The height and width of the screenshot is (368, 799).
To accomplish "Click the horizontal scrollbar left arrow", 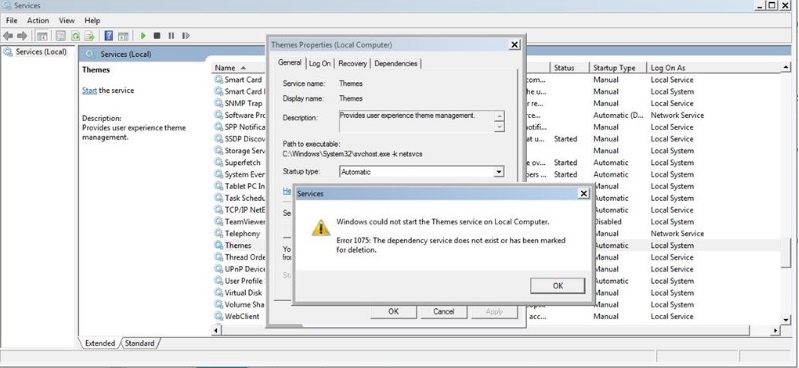I will 216,330.
